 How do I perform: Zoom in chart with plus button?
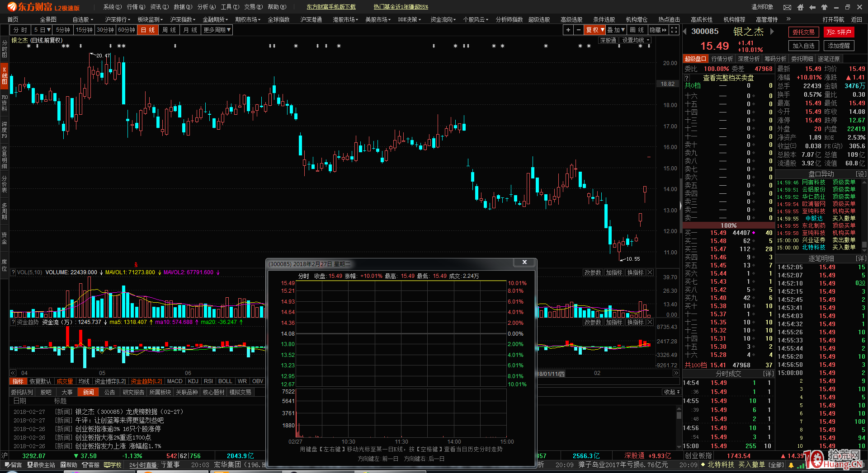[568, 30]
